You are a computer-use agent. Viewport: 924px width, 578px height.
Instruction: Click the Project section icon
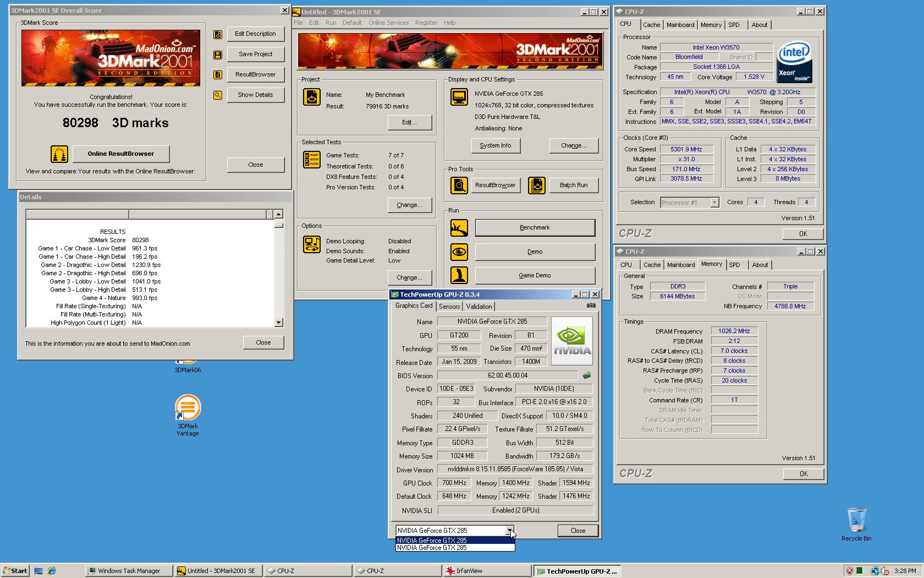(312, 97)
